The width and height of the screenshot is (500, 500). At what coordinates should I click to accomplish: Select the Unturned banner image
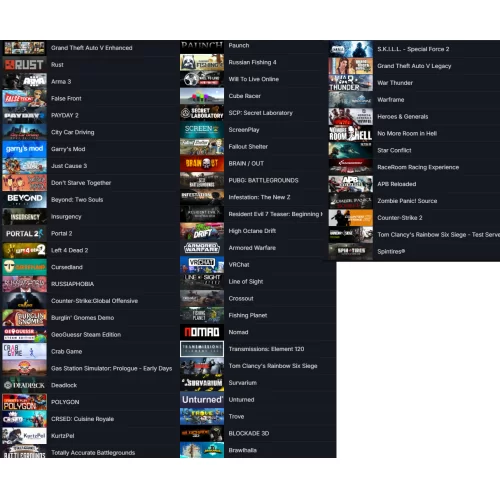point(202,399)
